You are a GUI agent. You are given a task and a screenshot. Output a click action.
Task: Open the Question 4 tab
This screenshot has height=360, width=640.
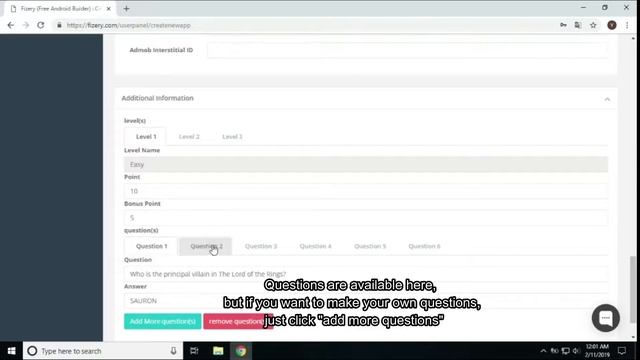316,246
